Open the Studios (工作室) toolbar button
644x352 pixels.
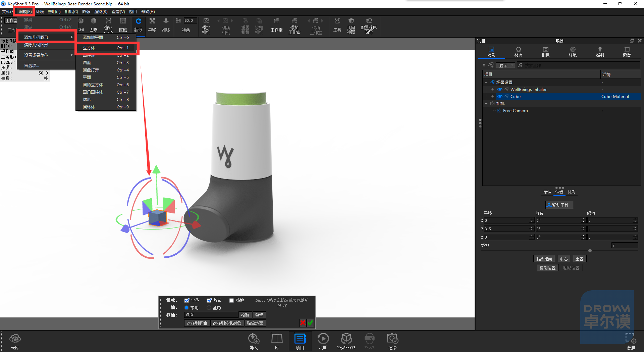click(276, 26)
